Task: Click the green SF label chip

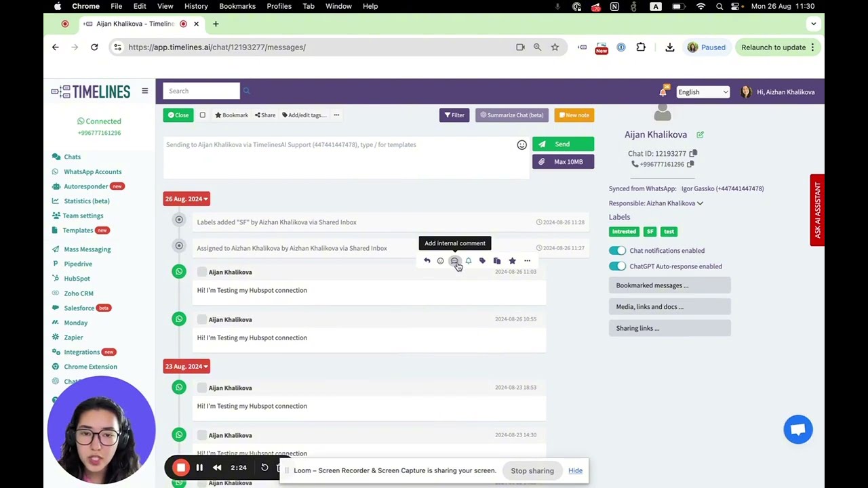Action: [650, 232]
